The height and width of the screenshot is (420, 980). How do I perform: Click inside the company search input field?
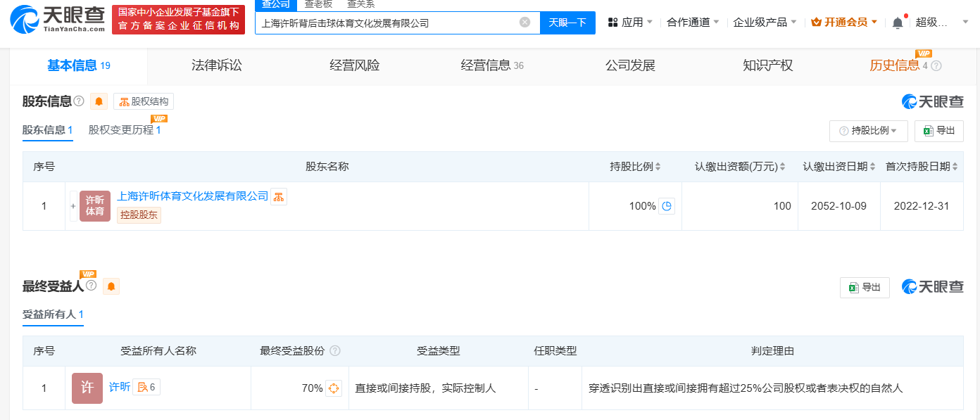click(x=394, y=22)
